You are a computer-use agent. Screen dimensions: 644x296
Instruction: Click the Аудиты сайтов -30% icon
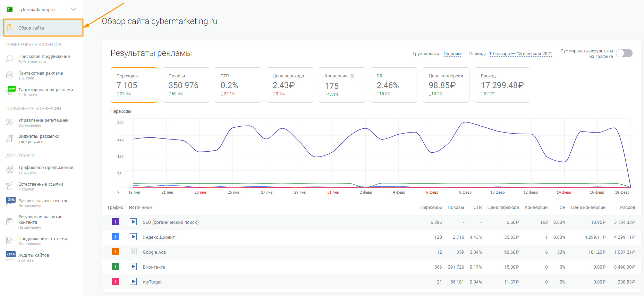10,256
